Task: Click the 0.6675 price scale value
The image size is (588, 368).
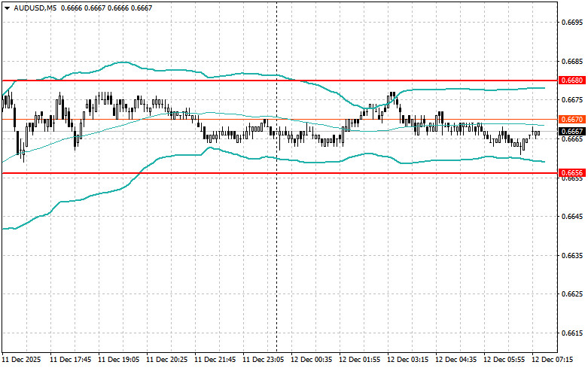Action: click(572, 99)
